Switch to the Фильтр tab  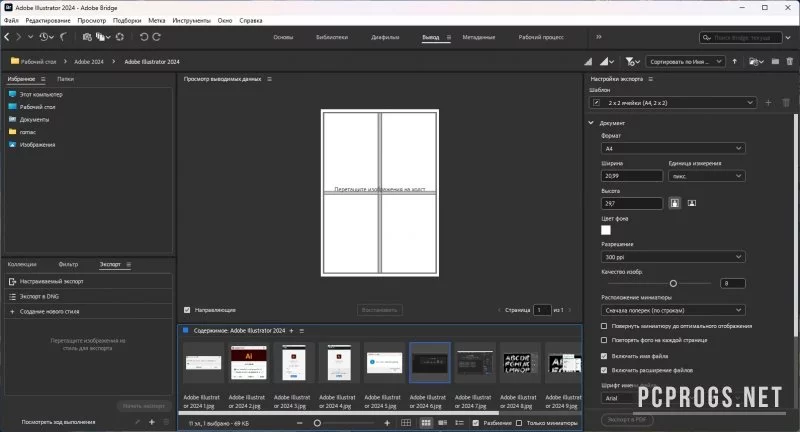(x=68, y=264)
